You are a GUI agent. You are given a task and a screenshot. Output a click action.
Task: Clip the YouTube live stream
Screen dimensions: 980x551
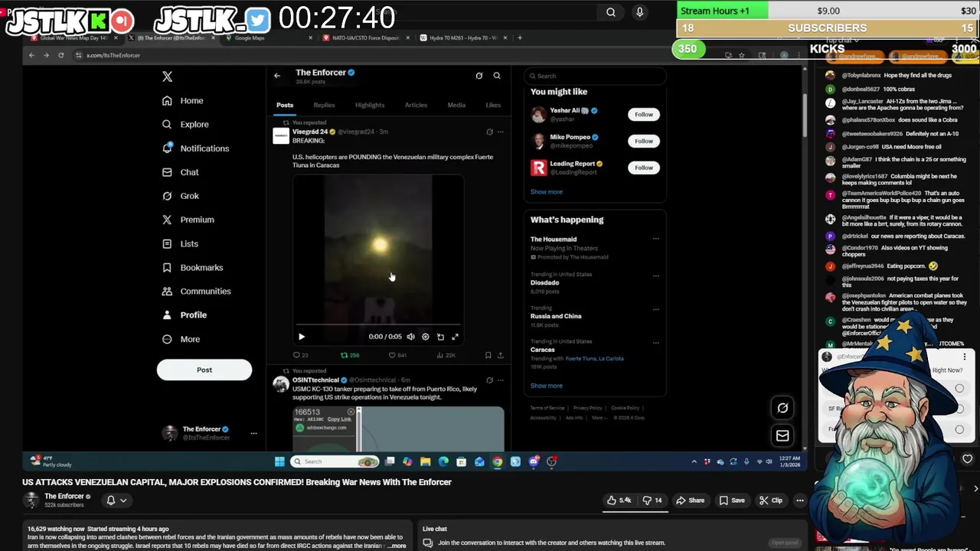(x=771, y=500)
